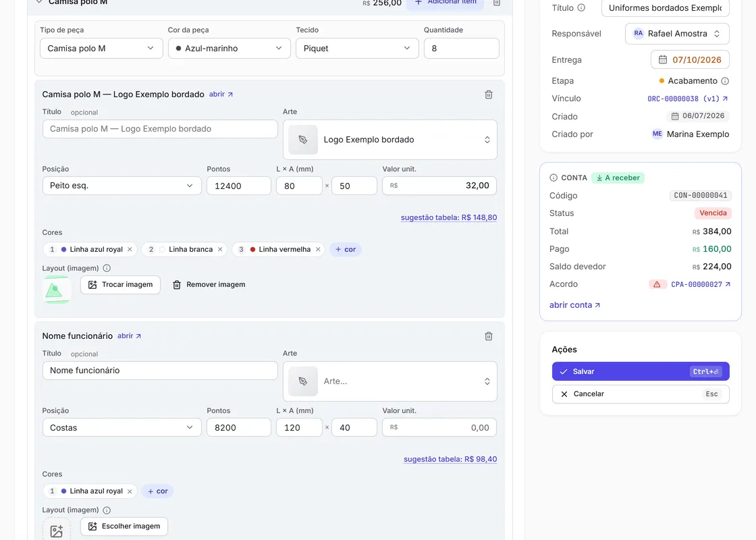Open the Nome funcionário abrir link
The width and height of the screenshot is (756, 540).
(129, 336)
